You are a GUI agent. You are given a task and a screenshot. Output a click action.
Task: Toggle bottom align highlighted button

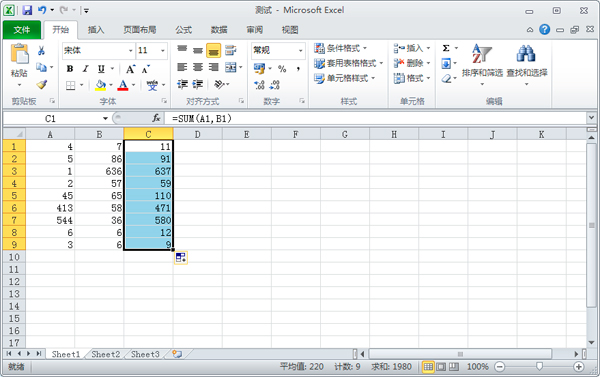tap(214, 50)
